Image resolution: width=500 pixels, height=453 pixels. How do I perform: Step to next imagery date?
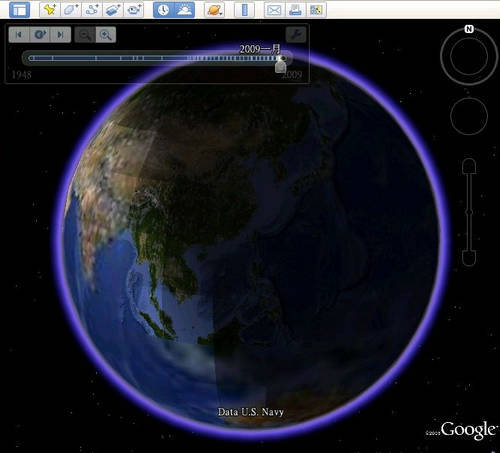(61, 35)
